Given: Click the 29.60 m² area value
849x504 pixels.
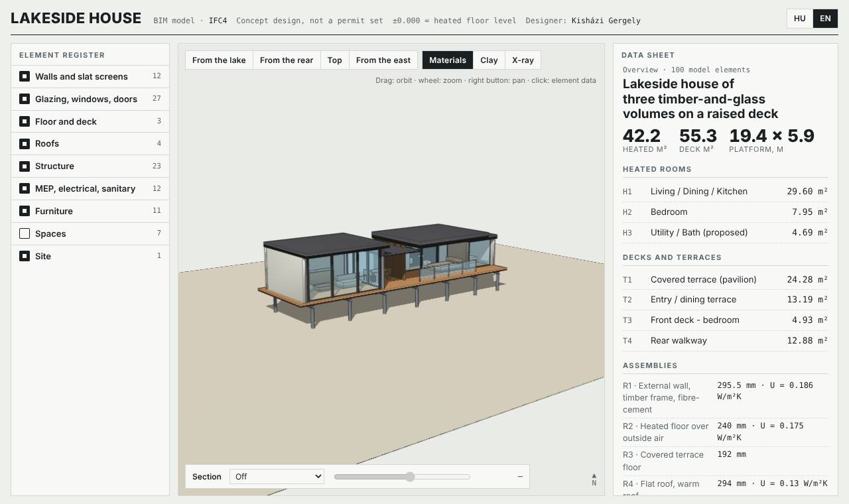Looking at the screenshot, I should coord(807,192).
